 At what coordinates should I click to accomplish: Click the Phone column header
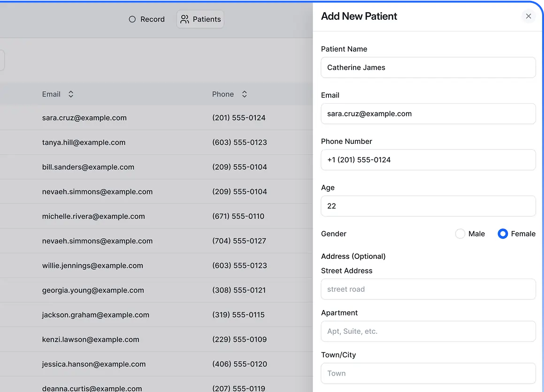[223, 94]
